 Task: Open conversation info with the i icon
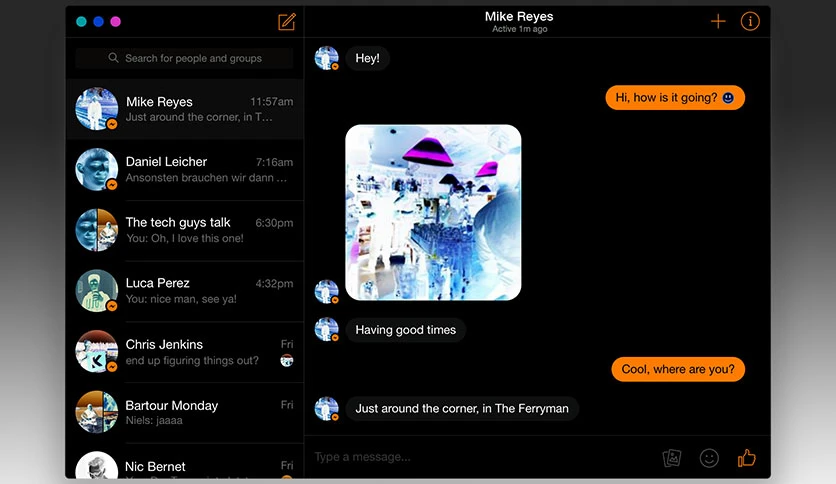click(750, 21)
